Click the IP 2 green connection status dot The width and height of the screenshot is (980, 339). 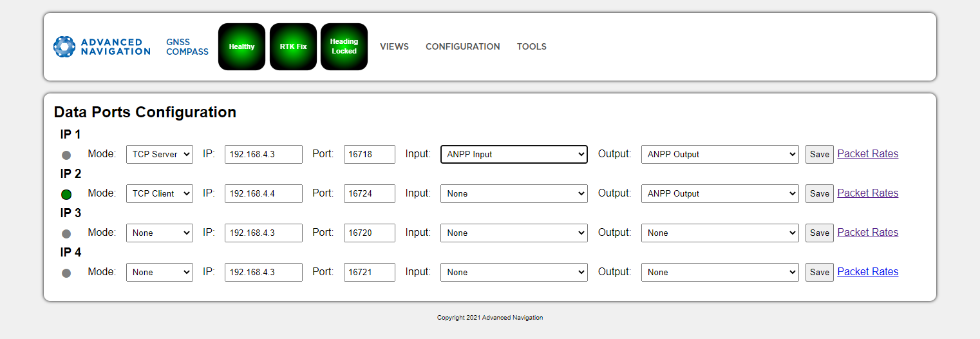point(66,195)
